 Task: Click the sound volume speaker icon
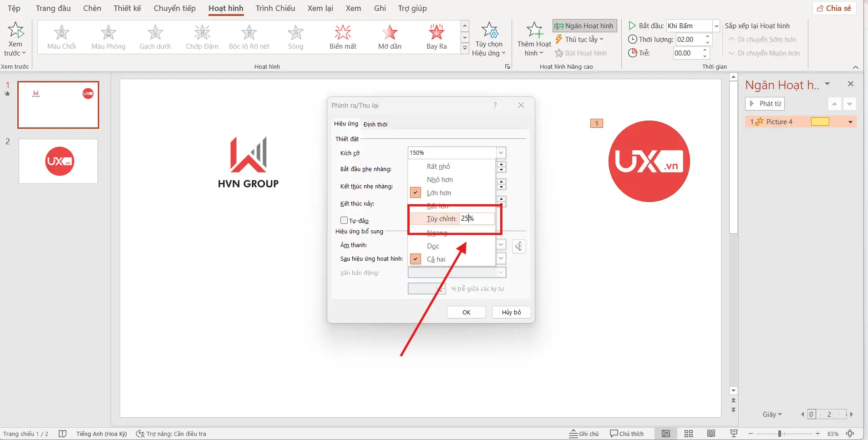pos(518,246)
